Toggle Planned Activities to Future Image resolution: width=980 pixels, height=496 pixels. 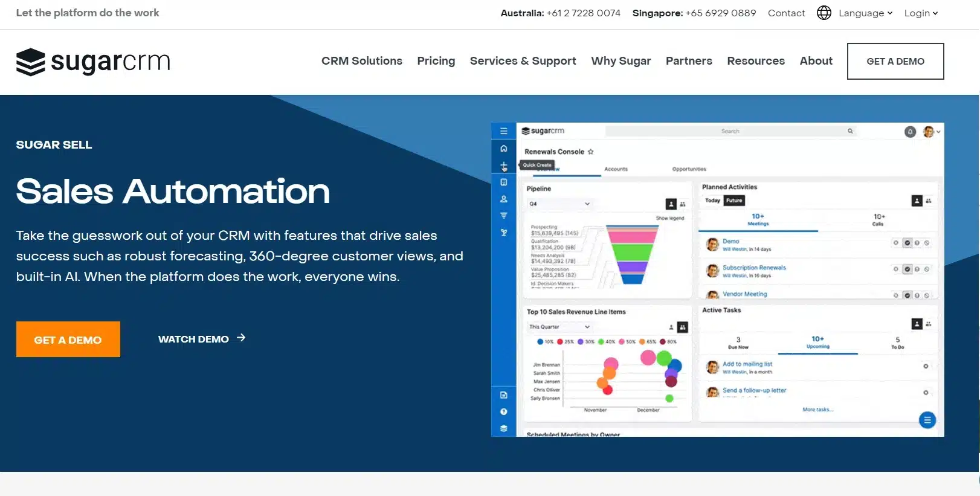pos(734,201)
